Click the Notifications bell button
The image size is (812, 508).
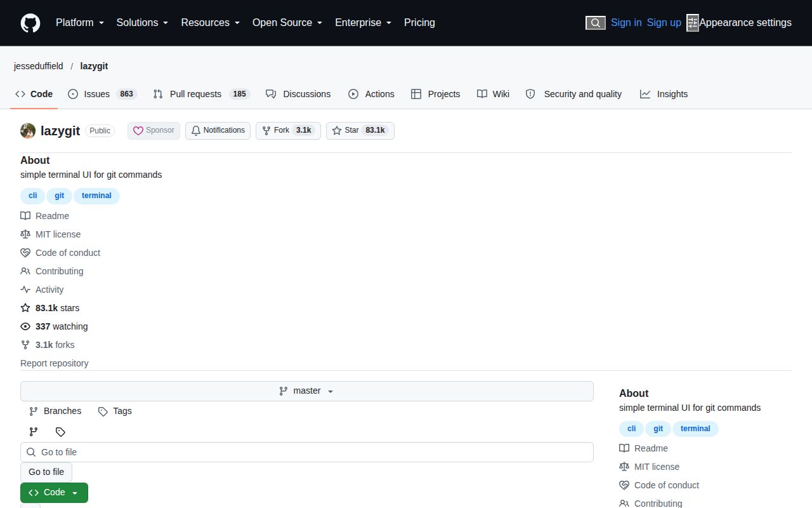pos(218,131)
